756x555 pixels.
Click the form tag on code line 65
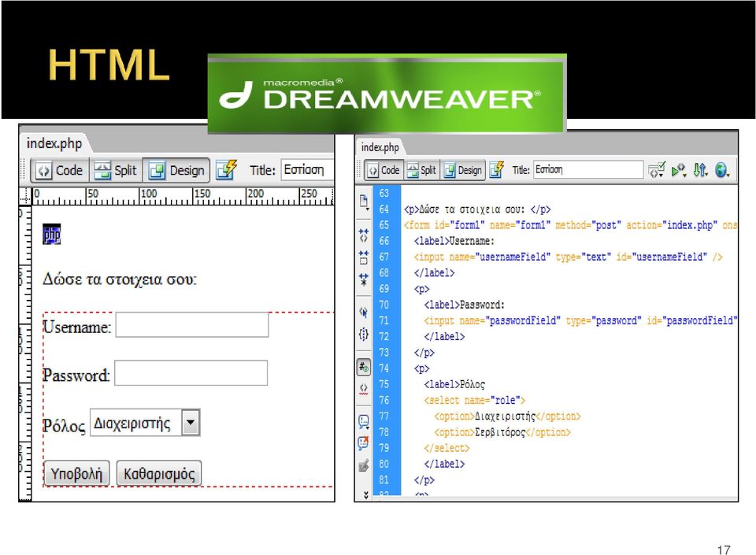(x=570, y=225)
